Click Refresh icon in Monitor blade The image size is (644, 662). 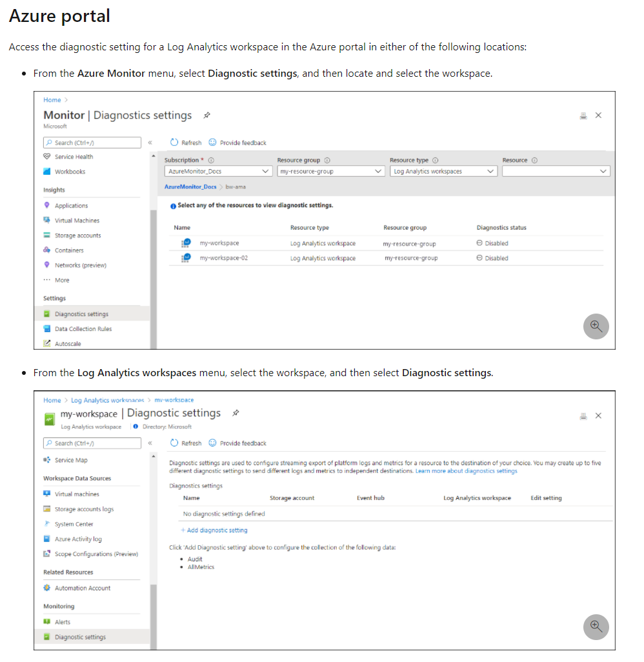(174, 143)
